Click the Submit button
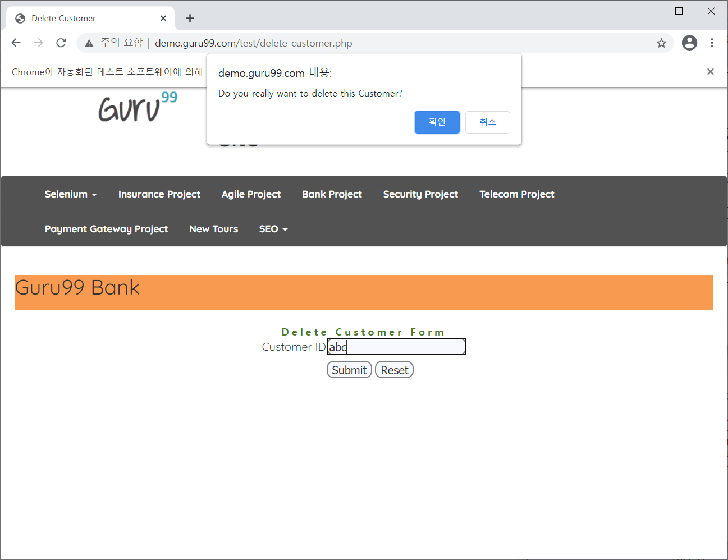This screenshot has height=560, width=728. click(349, 370)
